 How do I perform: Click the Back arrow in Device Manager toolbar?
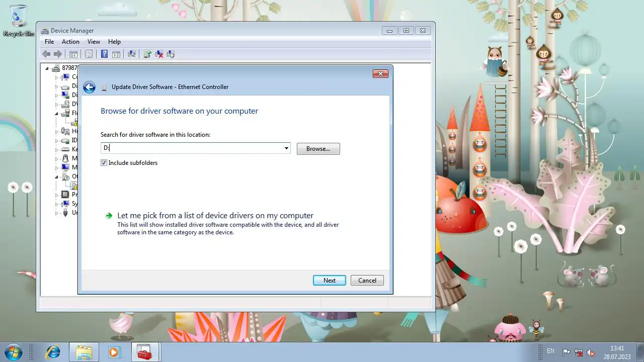coord(46,54)
